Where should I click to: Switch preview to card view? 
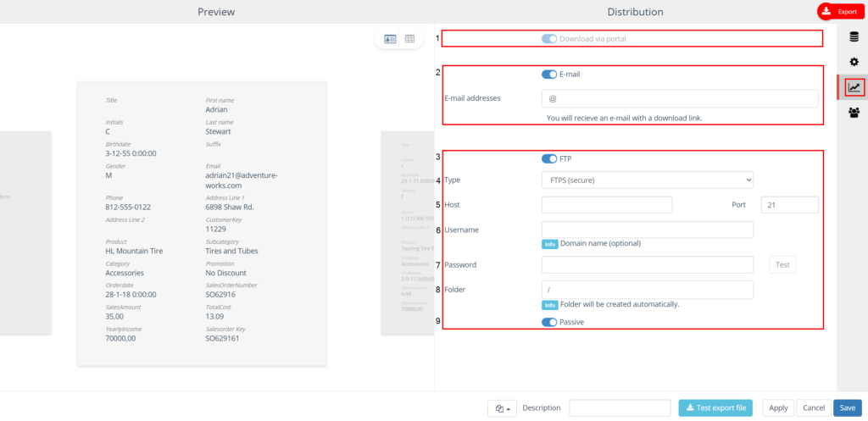pos(390,39)
